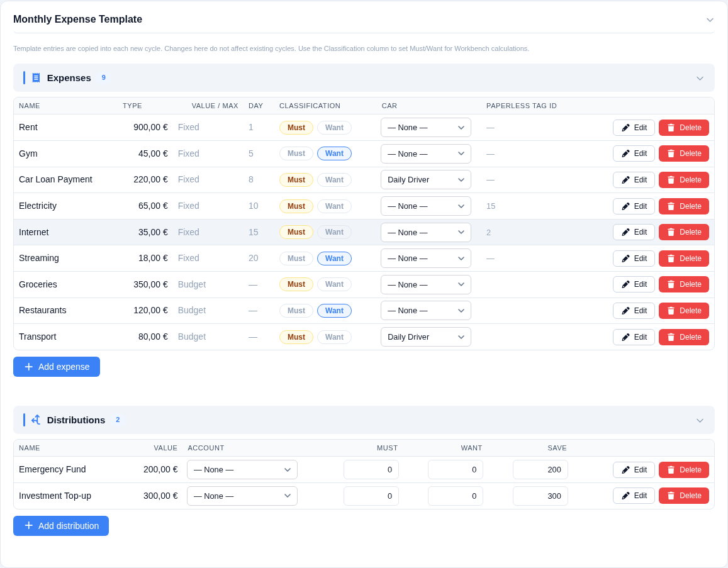The image size is (728, 568).
Task: Click trash icon in Emergency Fund row
Action: tap(671, 470)
